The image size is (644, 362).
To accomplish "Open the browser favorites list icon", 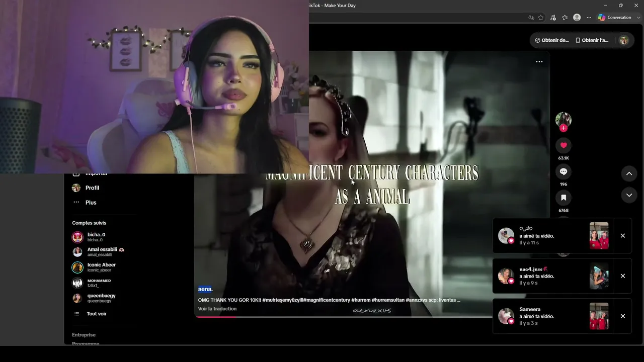I will [565, 18].
